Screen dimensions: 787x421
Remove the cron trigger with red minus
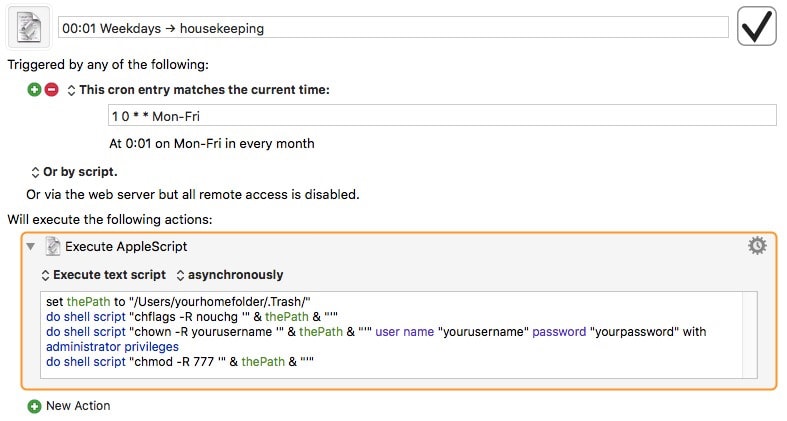tap(51, 90)
